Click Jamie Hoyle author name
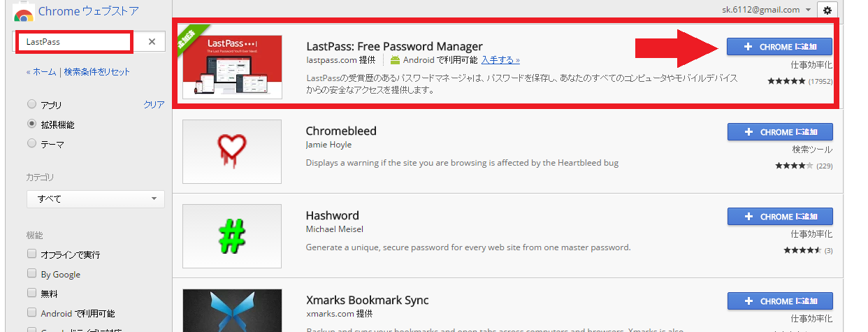Screen dimensions: 868x332 pos(328,145)
